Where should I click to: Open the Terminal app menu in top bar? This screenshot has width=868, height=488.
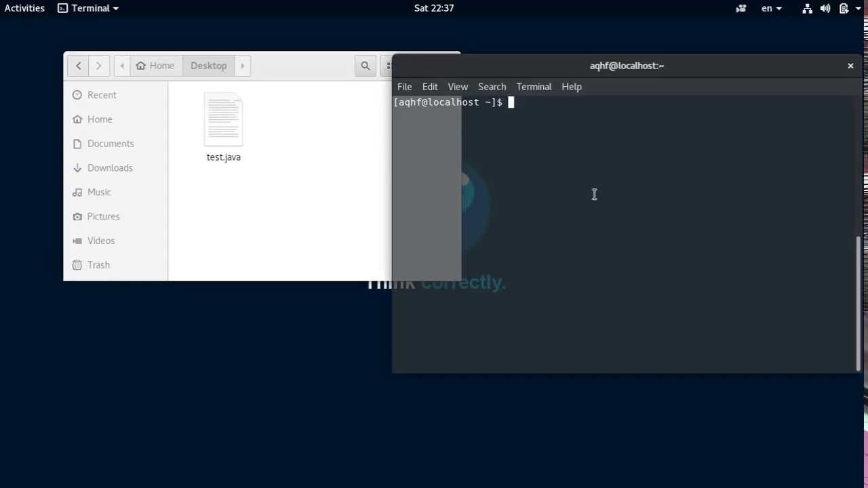88,8
